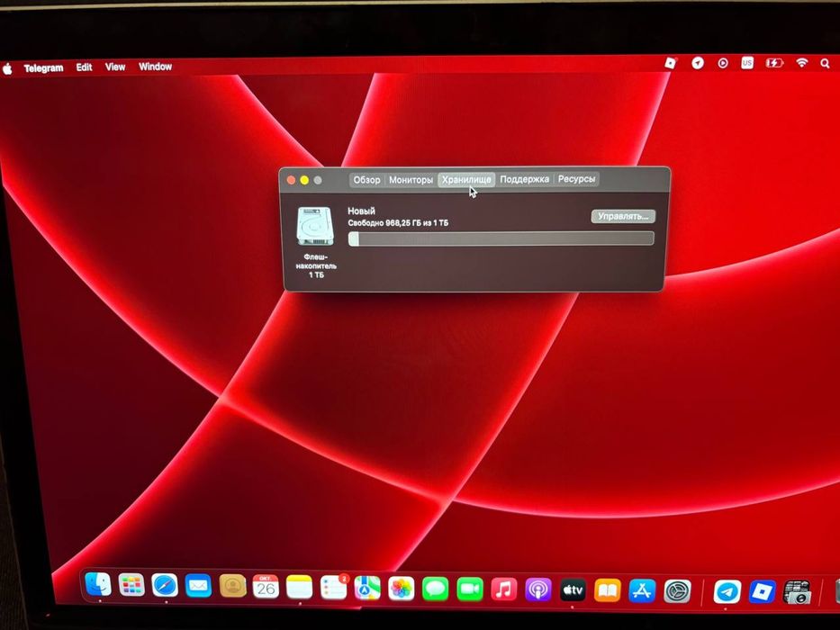Image resolution: width=840 pixels, height=630 pixels.
Task: Click the flash drive disk icon
Action: [315, 227]
